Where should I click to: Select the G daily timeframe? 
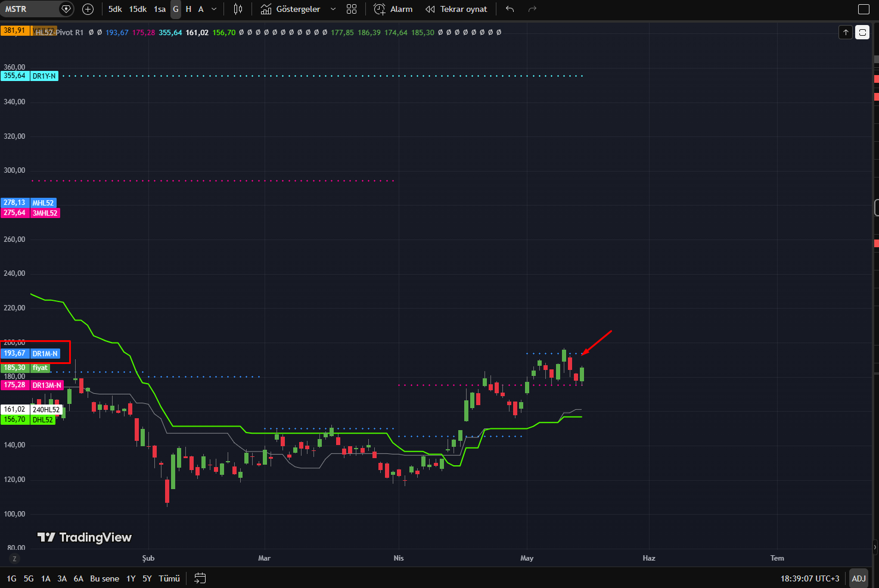[176, 9]
